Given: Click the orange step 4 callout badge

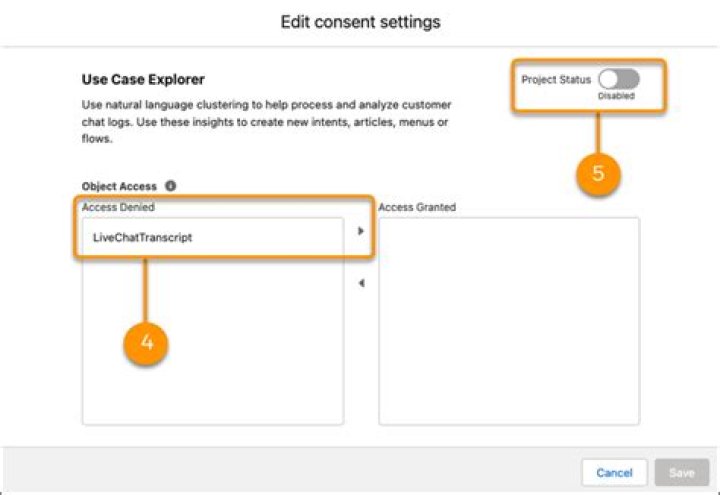Looking at the screenshot, I should (x=146, y=343).
